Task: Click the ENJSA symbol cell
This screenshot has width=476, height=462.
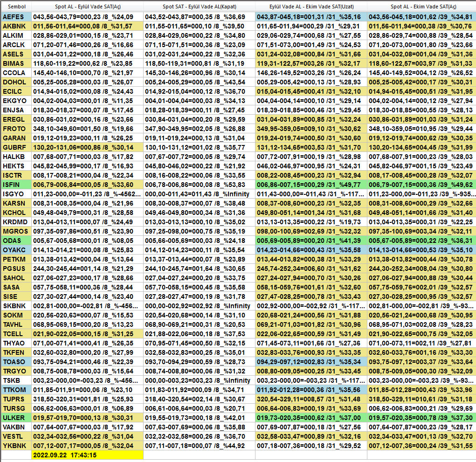Action: click(x=16, y=110)
